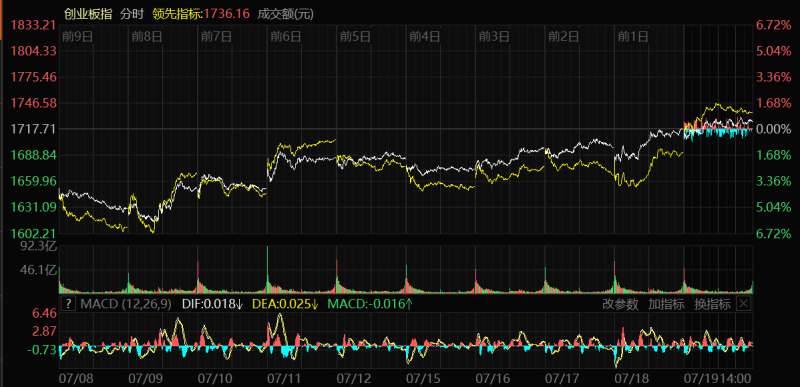Select the 前6日 day marker
The width and height of the screenshot is (800, 387).
point(286,36)
